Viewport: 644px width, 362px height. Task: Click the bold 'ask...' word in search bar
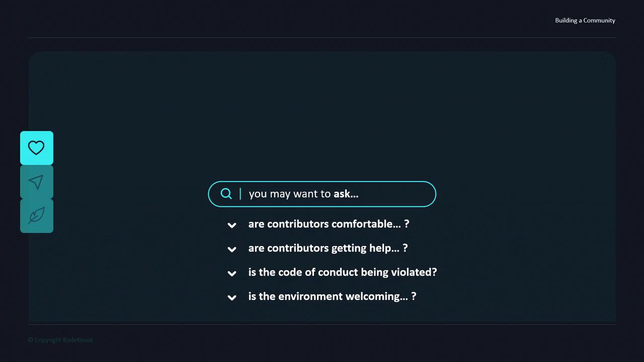coord(346,194)
